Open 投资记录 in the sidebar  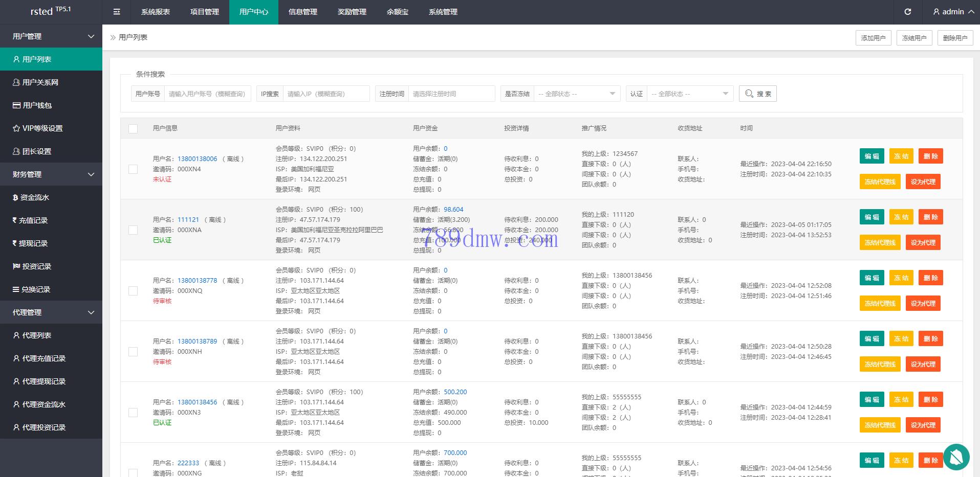[36, 266]
